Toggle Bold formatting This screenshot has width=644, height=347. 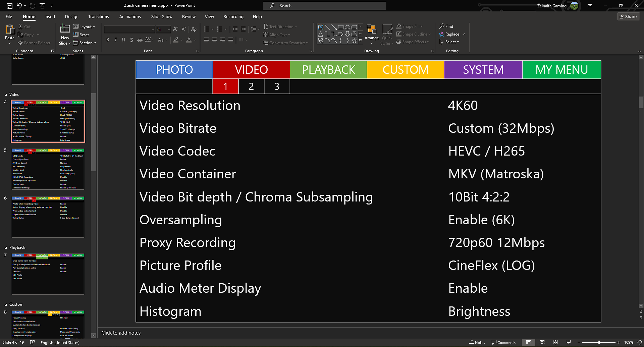[108, 40]
